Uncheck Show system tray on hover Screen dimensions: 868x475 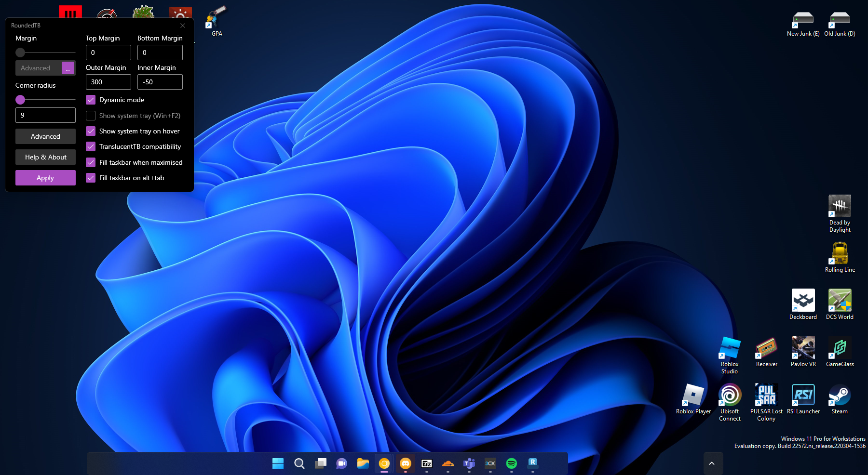click(91, 131)
